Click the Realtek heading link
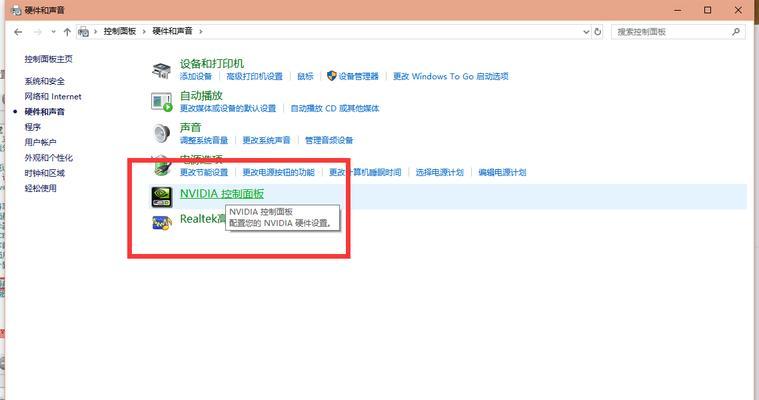The image size is (759, 400). pyautogui.click(x=202, y=219)
